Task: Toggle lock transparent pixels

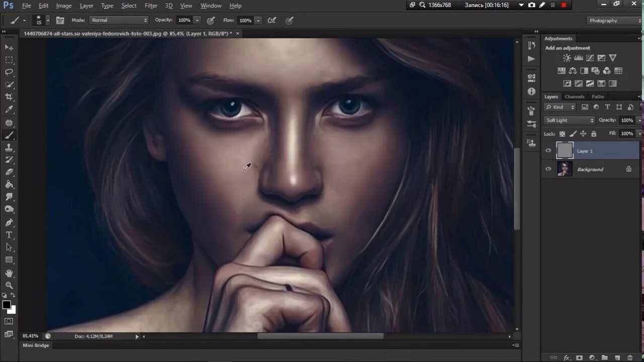Action: [x=562, y=134]
